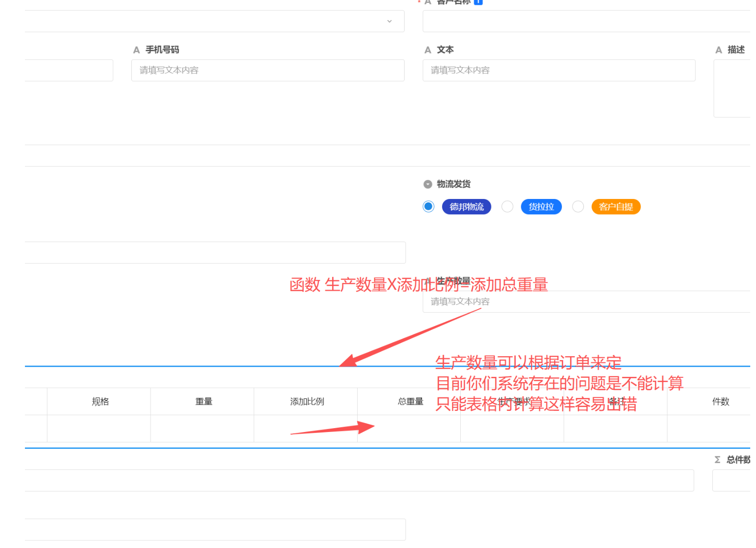Click into the 文本 input field
This screenshot has width=756, height=548.
pyautogui.click(x=558, y=70)
